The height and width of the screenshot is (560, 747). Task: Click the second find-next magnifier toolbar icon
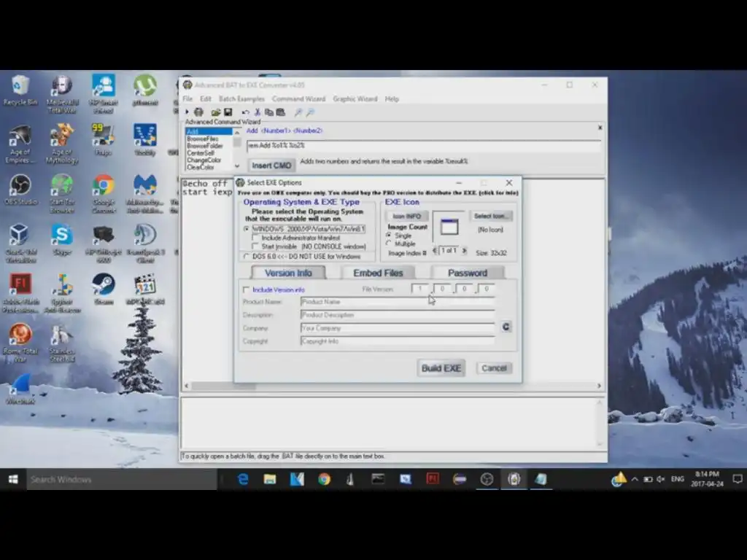click(310, 112)
